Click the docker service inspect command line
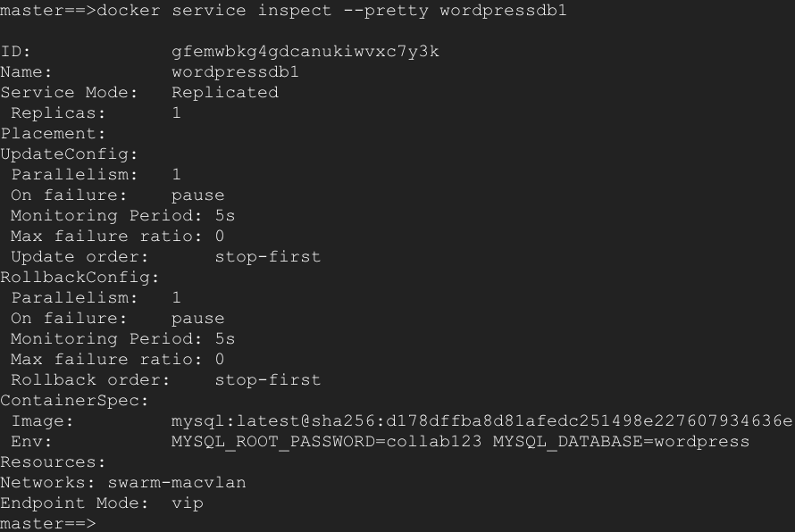Image resolution: width=795 pixels, height=532 pixels. [x=283, y=10]
